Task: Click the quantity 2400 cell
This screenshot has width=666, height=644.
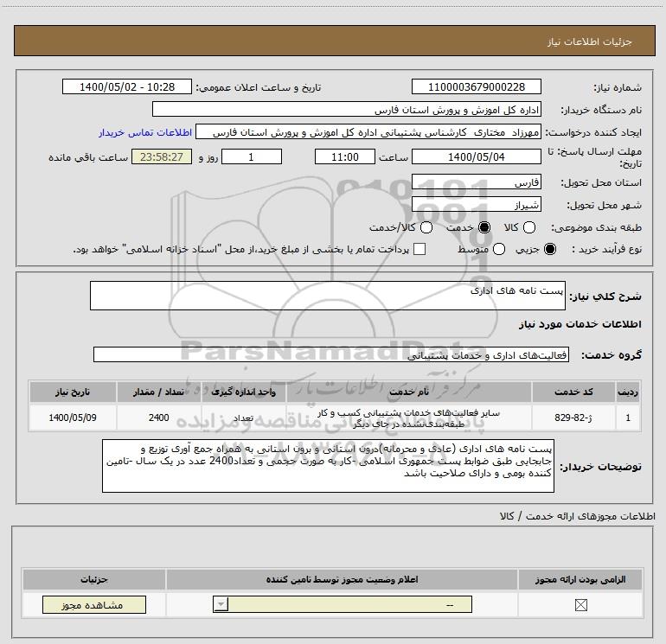Action: coord(159,418)
